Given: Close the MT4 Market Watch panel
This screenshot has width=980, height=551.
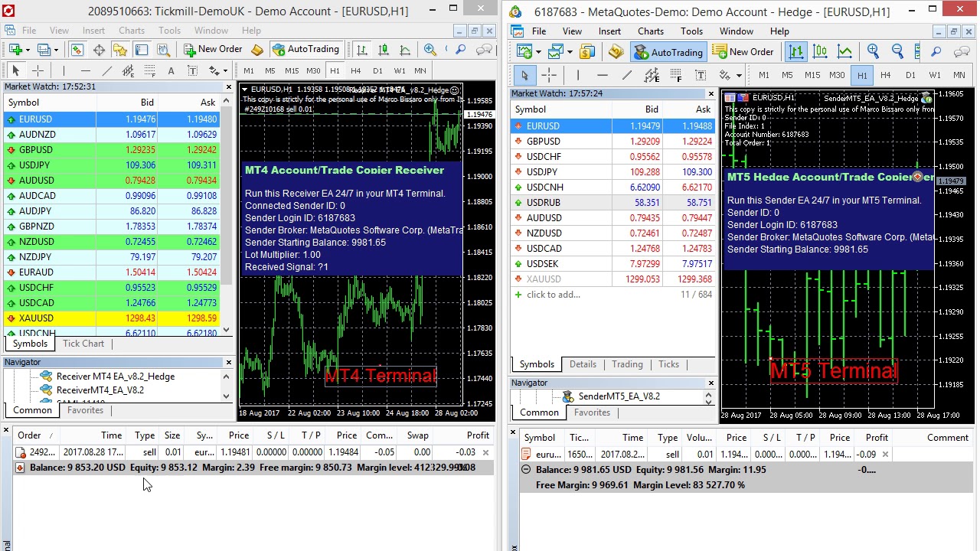Looking at the screenshot, I should [x=228, y=86].
